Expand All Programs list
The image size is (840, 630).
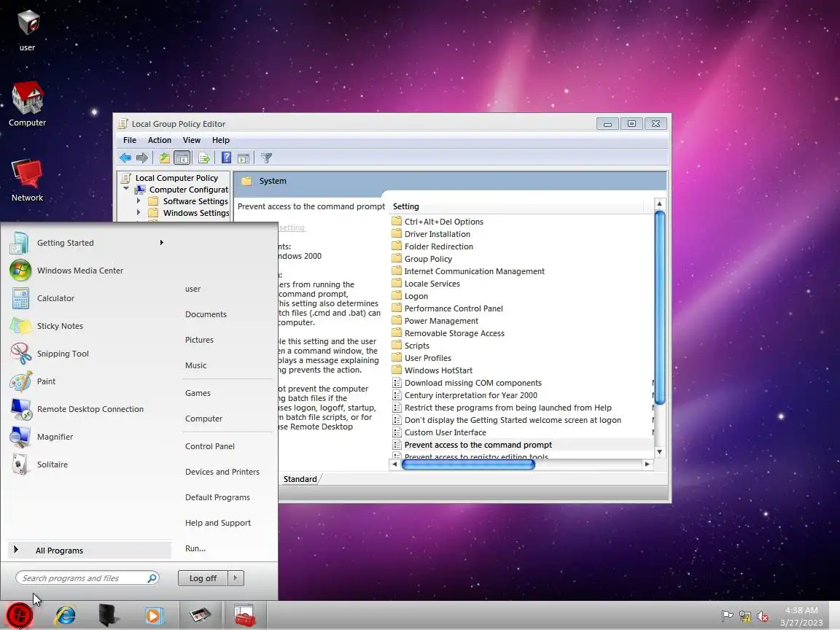(90, 551)
